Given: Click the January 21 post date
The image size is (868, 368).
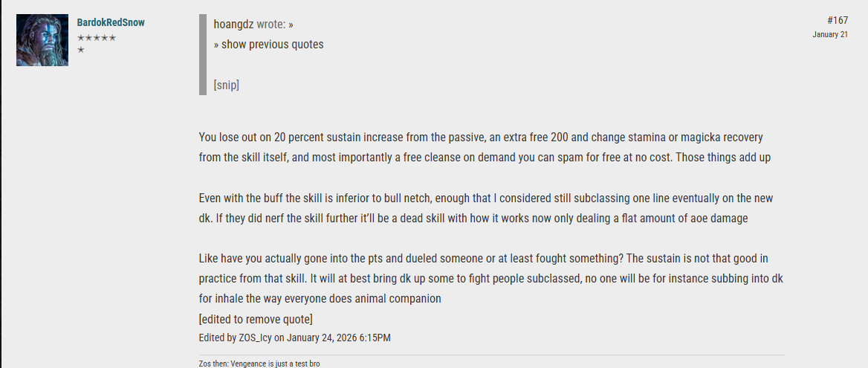Looking at the screenshot, I should pos(830,34).
